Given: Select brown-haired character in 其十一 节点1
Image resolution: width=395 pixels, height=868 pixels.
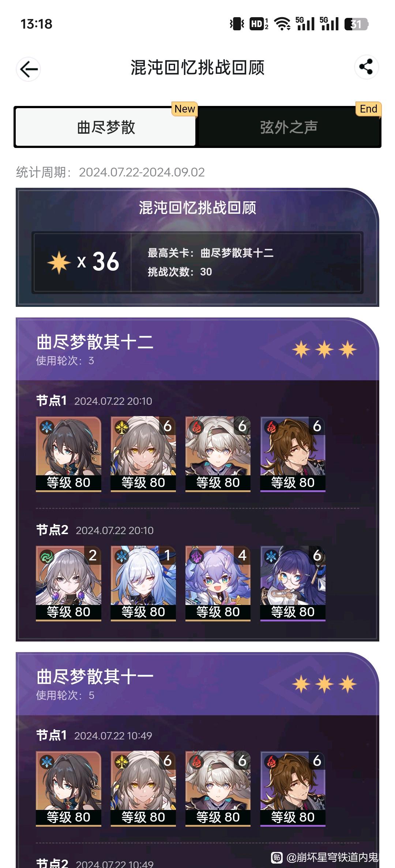Looking at the screenshot, I should click(x=293, y=789).
